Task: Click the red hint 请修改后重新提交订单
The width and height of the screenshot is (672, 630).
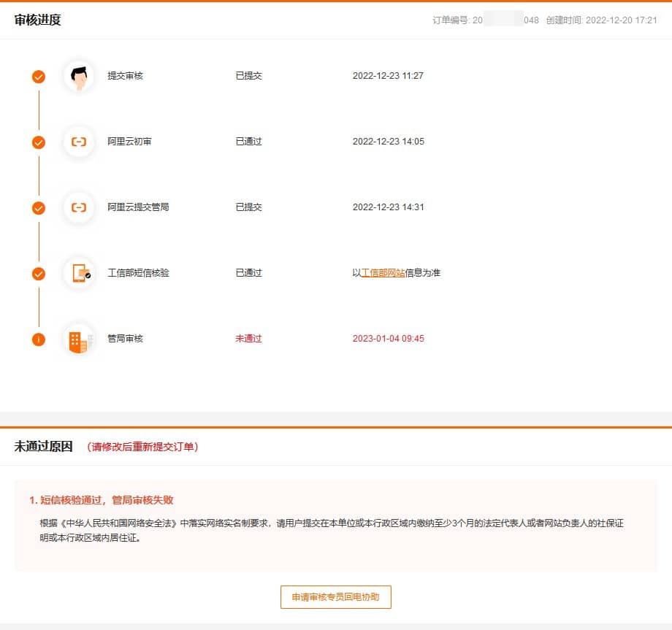Action: pyautogui.click(x=142, y=447)
